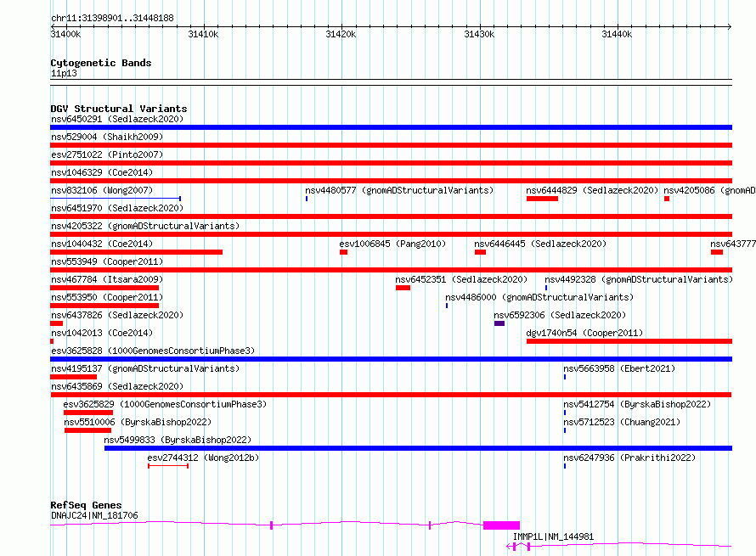Click the nsv832106 (Wong2007) label
Image resolution: width=756 pixels, height=556 pixels.
[x=102, y=190]
